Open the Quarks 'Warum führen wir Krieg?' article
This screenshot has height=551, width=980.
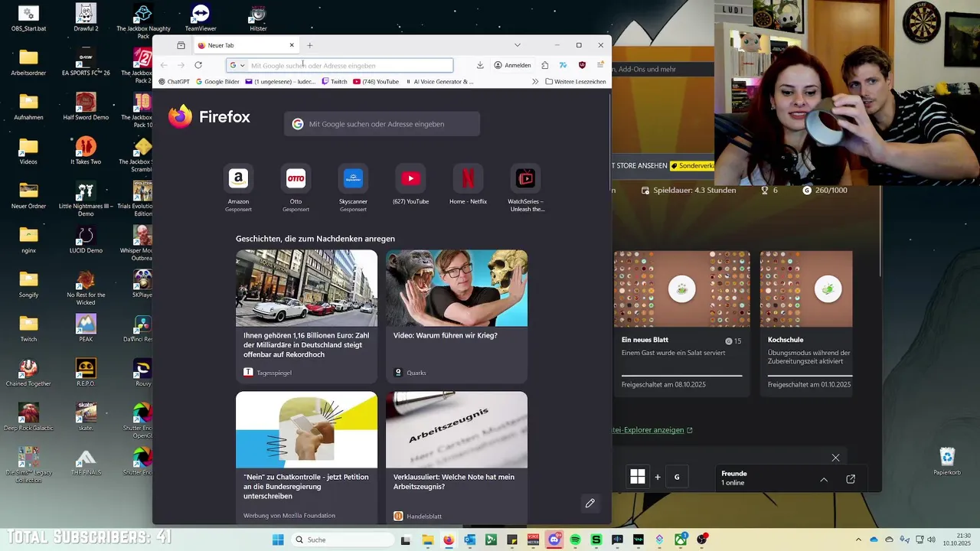[x=456, y=316]
